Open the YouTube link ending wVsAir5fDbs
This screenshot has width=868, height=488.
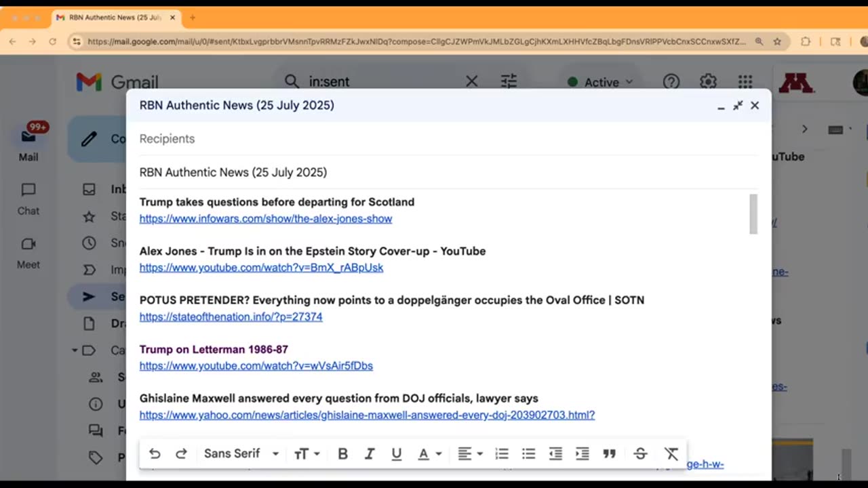(256, 366)
